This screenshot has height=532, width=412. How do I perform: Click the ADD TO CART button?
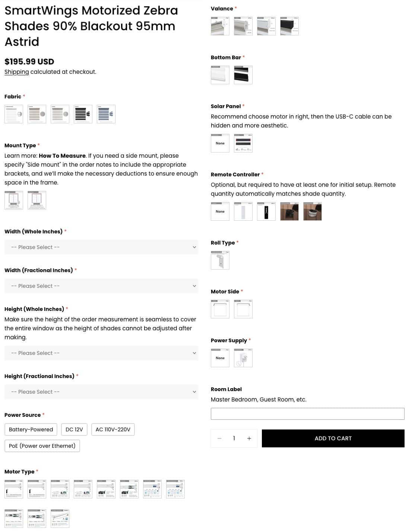[x=333, y=438]
